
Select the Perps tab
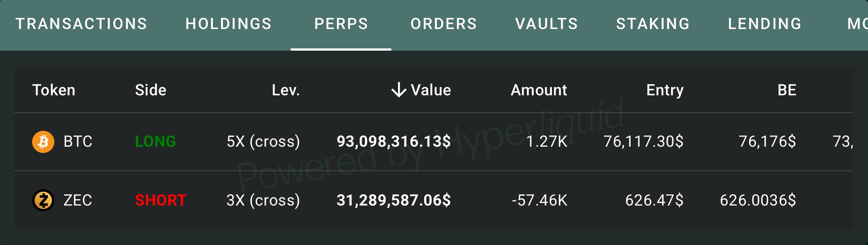pos(341,24)
